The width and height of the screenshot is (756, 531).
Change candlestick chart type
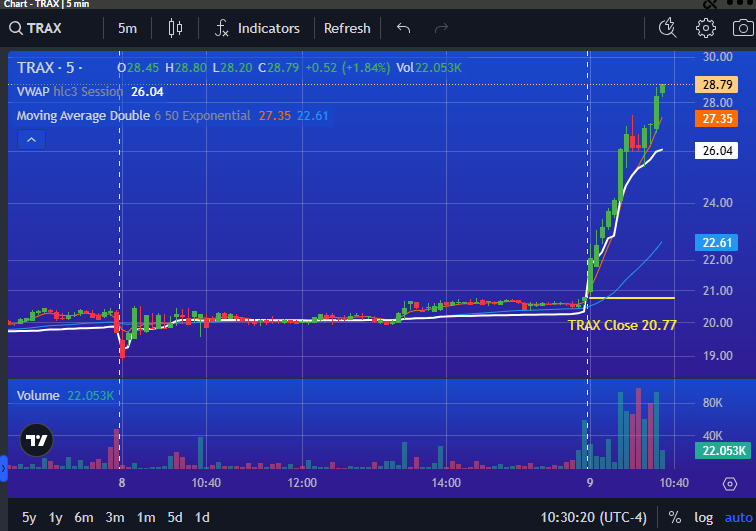tap(176, 28)
